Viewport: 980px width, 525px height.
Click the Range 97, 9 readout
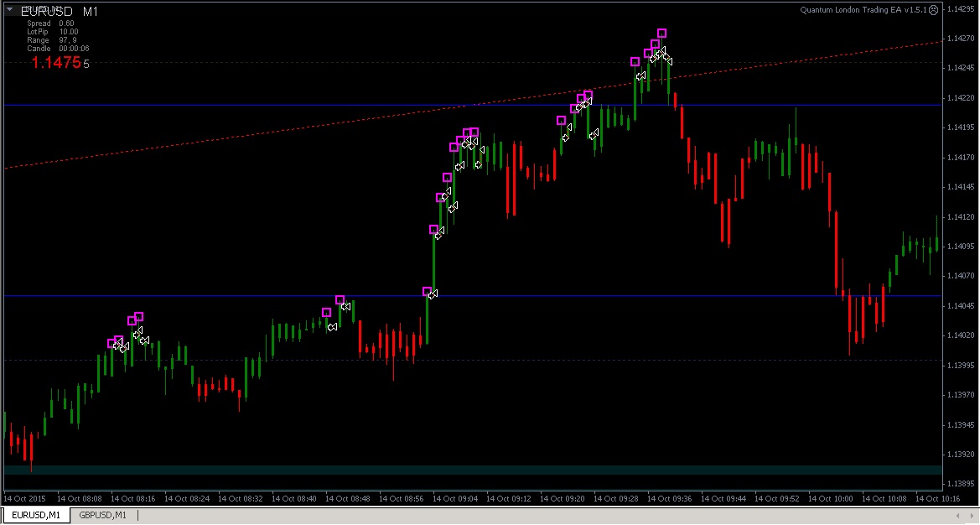pos(52,40)
